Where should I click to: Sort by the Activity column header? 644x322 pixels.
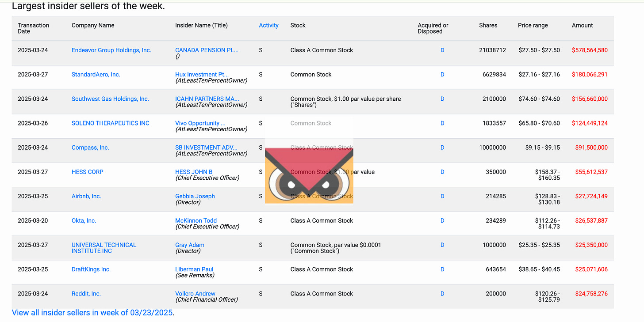[x=268, y=26]
